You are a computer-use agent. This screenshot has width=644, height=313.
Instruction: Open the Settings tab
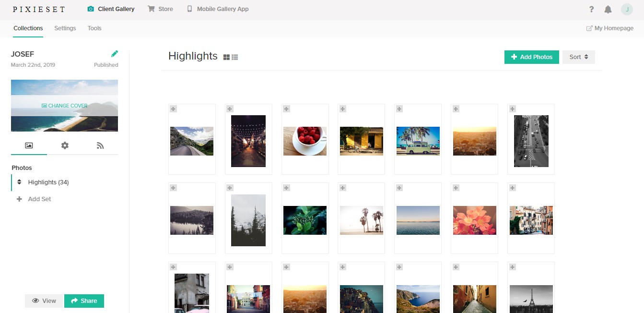(65, 28)
